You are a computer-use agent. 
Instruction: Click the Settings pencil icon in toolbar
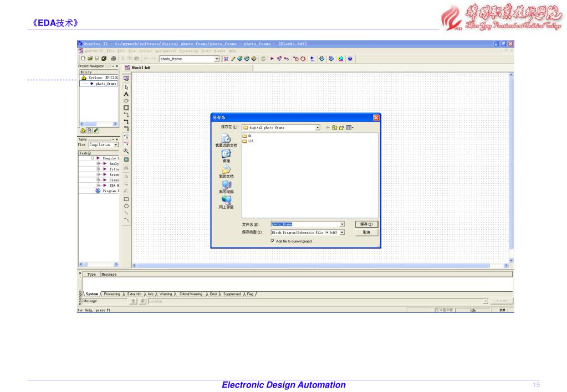[233, 59]
